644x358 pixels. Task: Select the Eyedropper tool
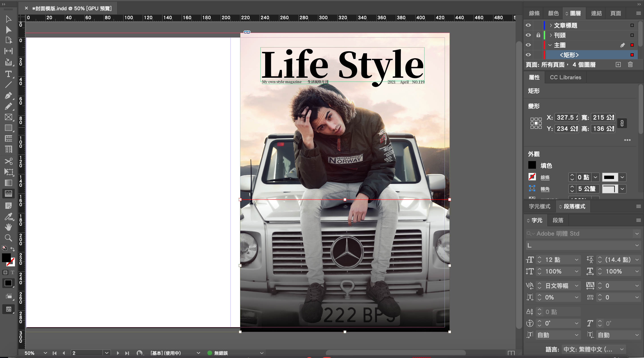(8, 217)
